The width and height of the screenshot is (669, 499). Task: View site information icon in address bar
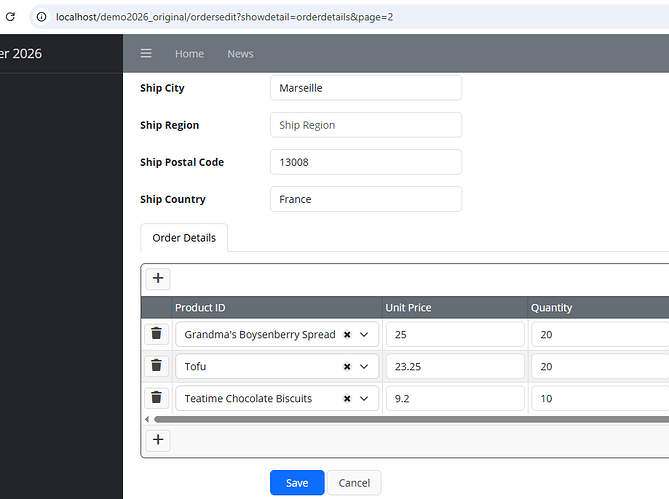(41, 17)
